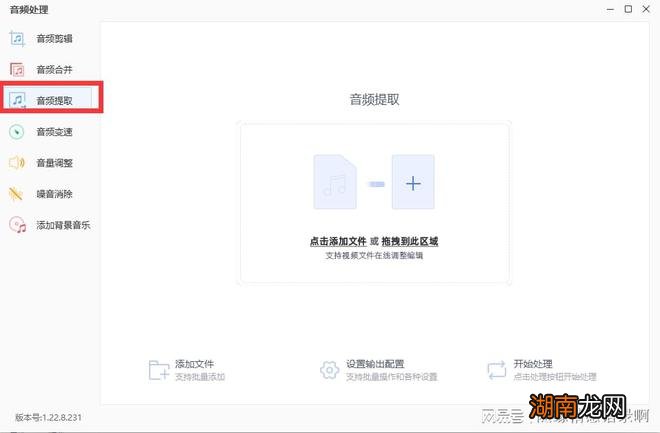Select the 音频提取 label in sidebar

pos(54,101)
